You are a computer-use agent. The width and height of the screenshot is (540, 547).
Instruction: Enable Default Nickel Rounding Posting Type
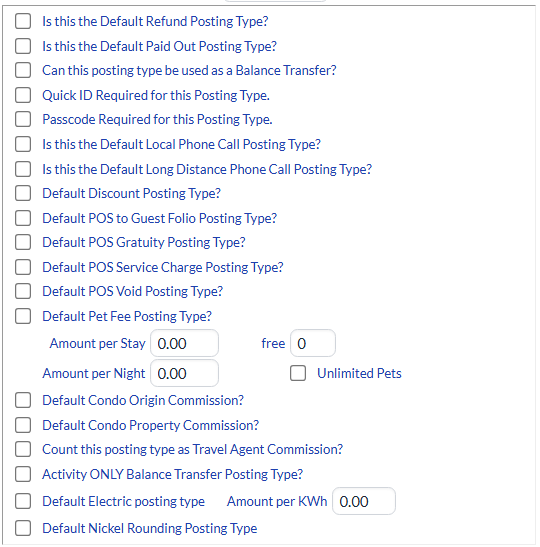point(23,528)
